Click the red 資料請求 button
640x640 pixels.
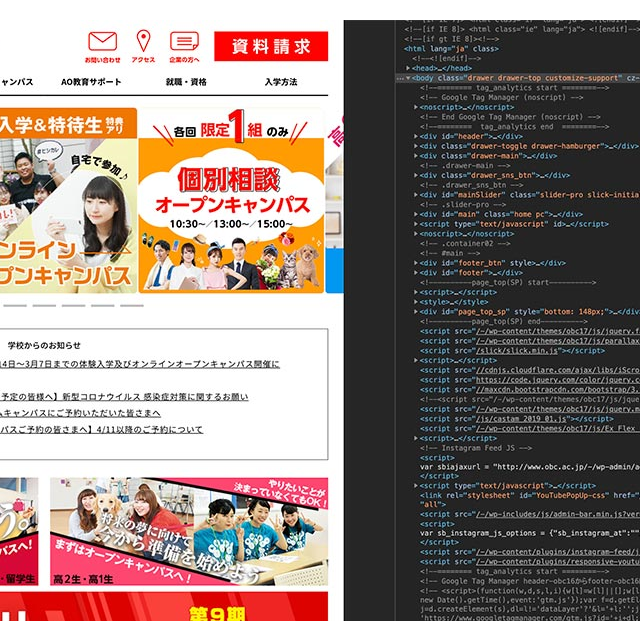pyautogui.click(x=271, y=46)
